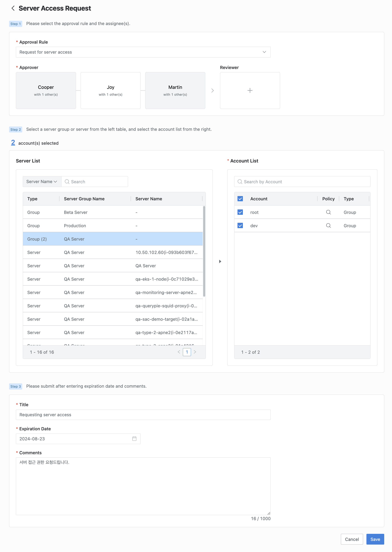
Task: Click the Server Name column header
Action: [x=167, y=199]
